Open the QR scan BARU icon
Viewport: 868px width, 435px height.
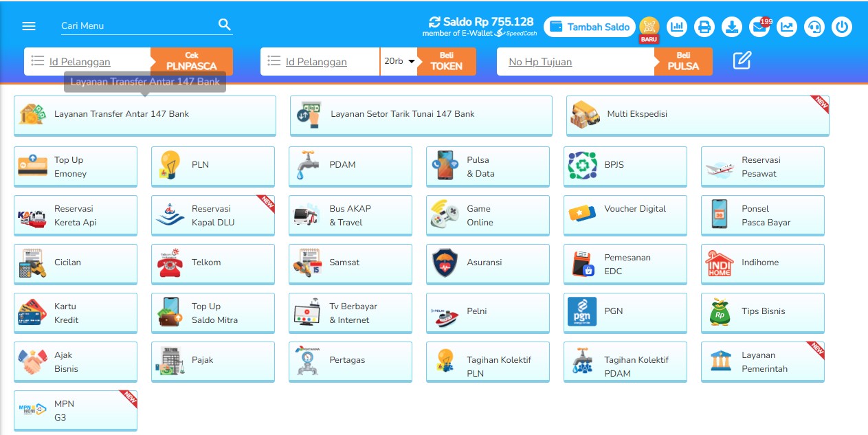point(649,27)
